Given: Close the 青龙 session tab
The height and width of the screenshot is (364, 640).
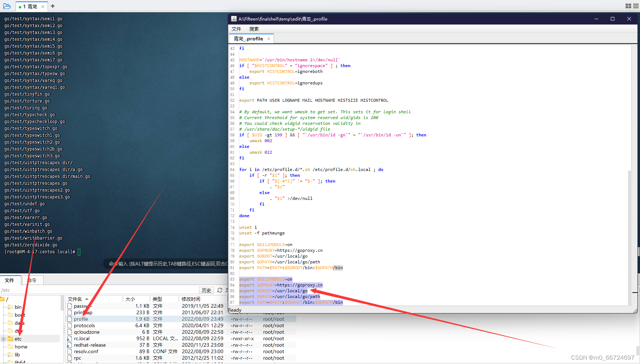Looking at the screenshot, I should click(43, 6).
